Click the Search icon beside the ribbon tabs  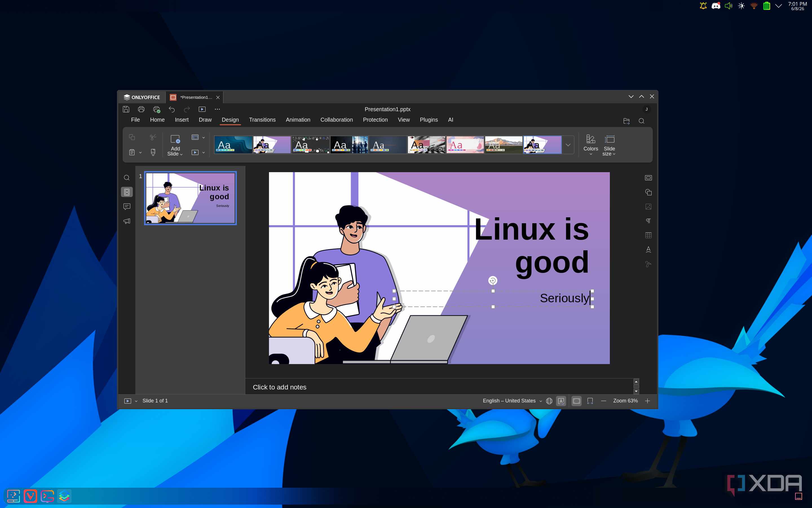point(641,121)
